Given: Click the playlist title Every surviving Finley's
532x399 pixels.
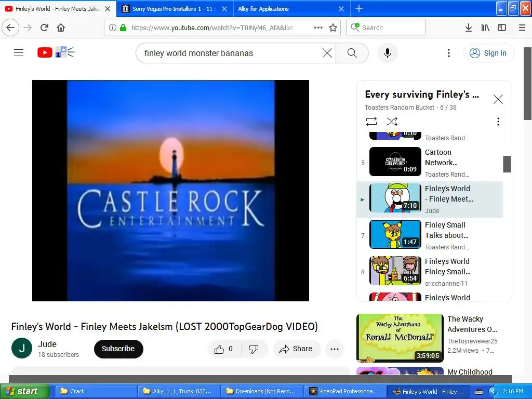Looking at the screenshot, I should (x=422, y=95).
